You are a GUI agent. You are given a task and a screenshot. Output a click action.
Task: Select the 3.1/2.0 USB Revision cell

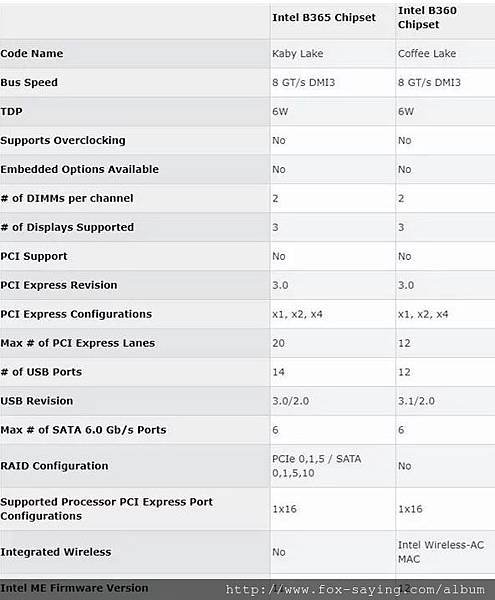click(416, 401)
